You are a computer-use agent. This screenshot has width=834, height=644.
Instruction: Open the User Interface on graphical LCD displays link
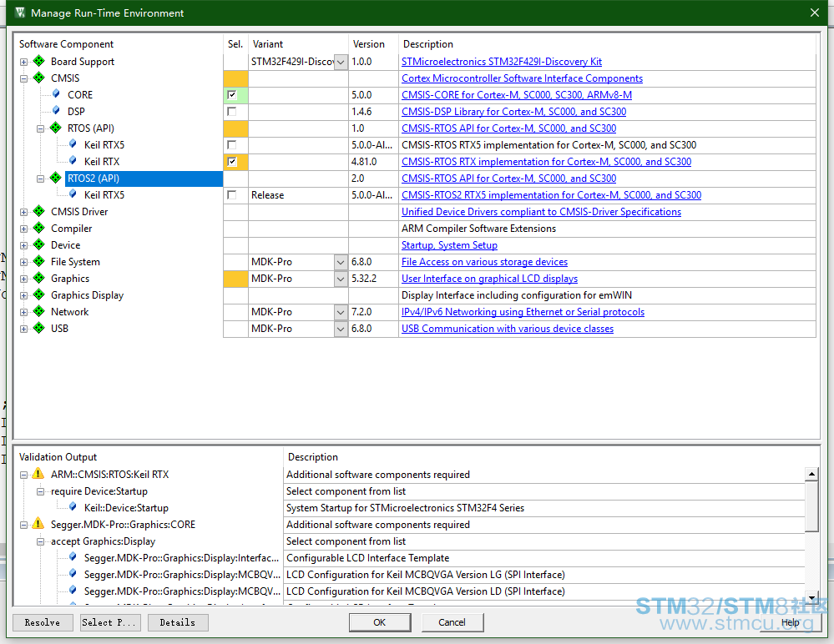click(x=489, y=279)
